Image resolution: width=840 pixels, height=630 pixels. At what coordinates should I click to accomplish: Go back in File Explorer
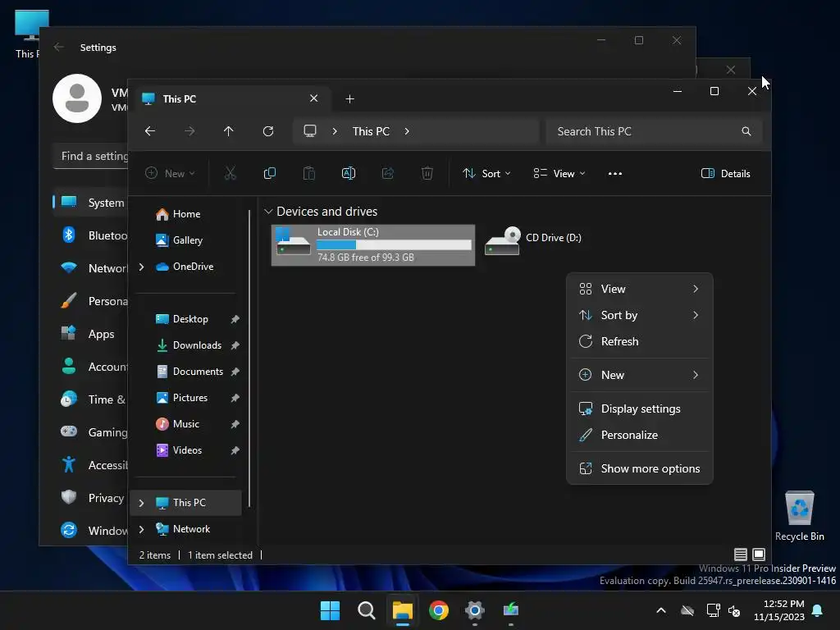pos(150,131)
